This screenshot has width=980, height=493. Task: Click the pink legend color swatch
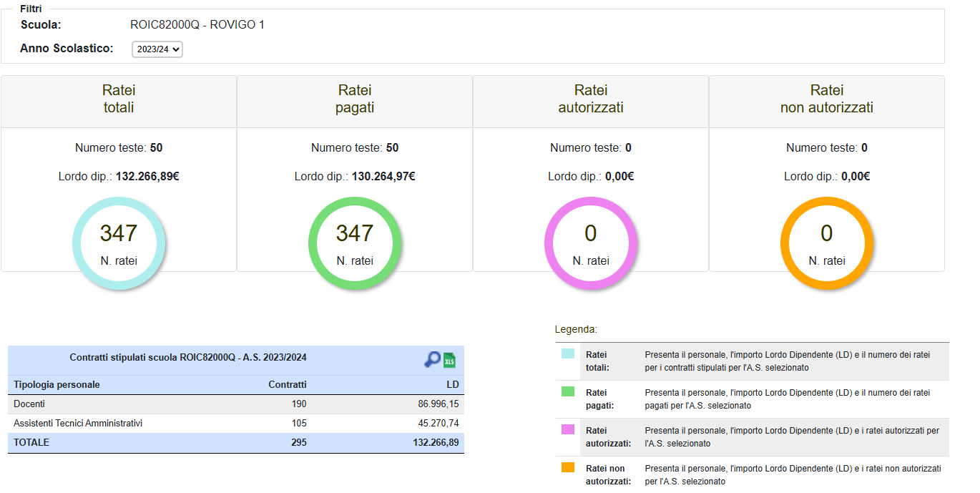pyautogui.click(x=568, y=429)
